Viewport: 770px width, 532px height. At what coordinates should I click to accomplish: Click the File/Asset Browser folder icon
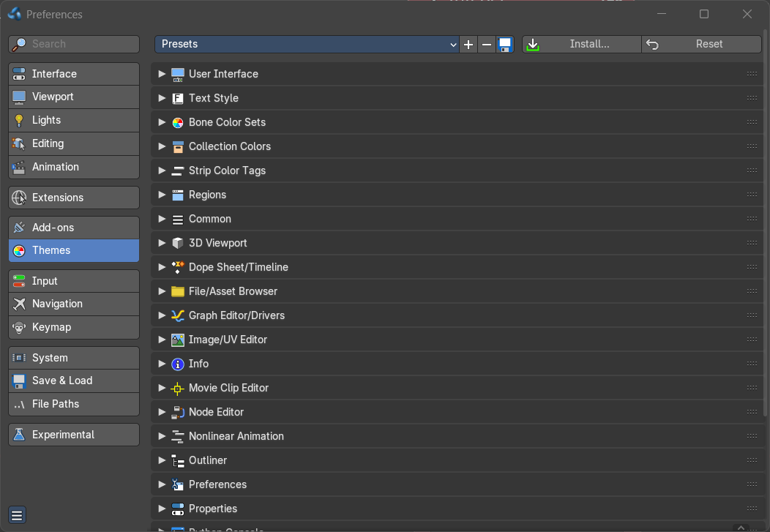tap(177, 291)
